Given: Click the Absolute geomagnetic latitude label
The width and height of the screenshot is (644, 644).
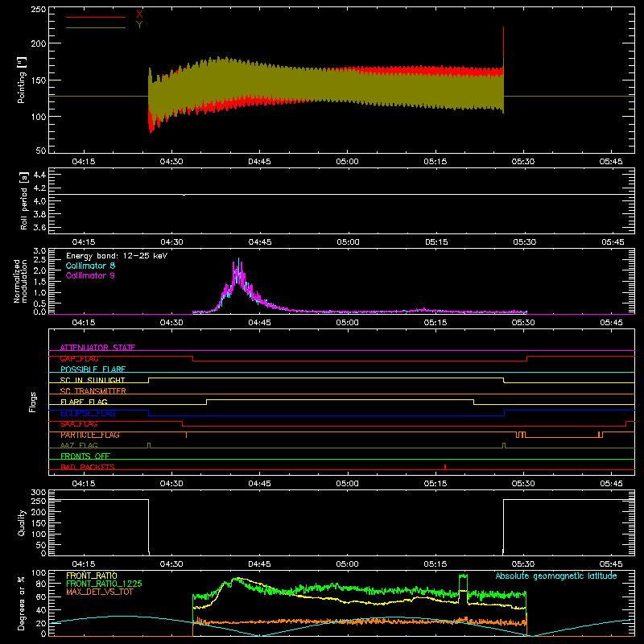Looking at the screenshot, I should click(556, 576).
